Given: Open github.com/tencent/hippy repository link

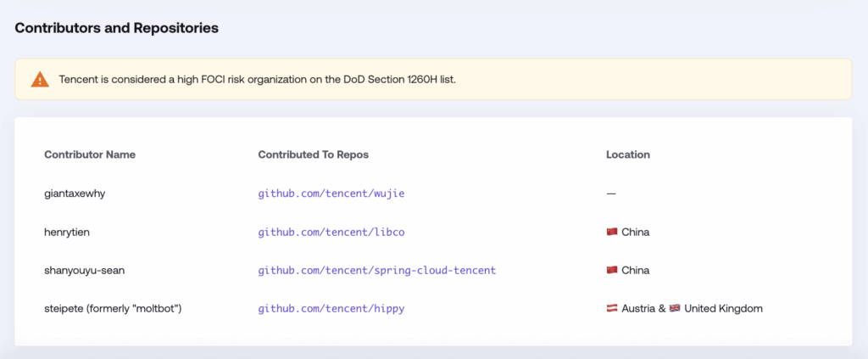Looking at the screenshot, I should [x=331, y=309].
